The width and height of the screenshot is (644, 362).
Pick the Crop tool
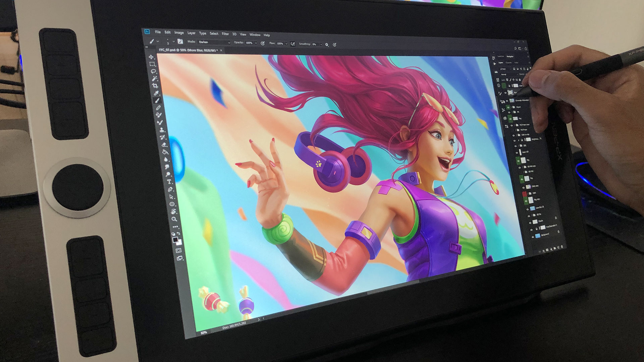155,86
